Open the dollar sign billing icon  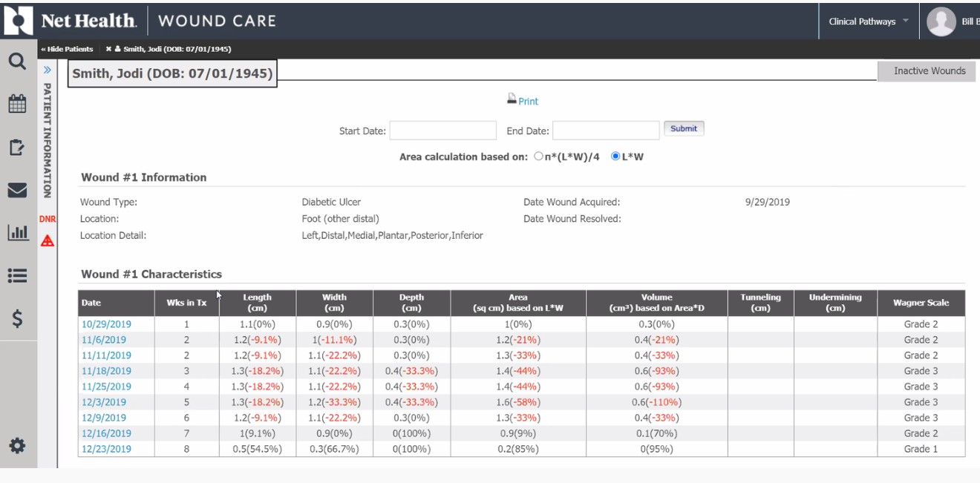(x=17, y=319)
